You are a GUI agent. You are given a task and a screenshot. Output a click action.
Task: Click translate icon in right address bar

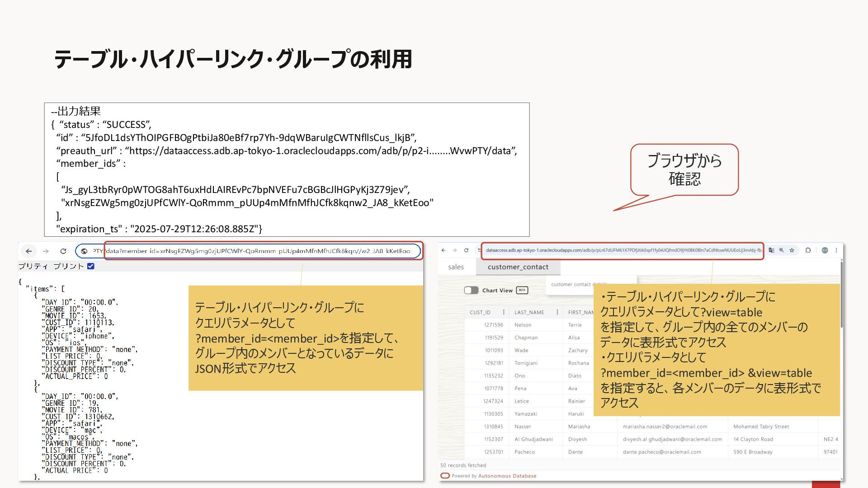pos(771,250)
